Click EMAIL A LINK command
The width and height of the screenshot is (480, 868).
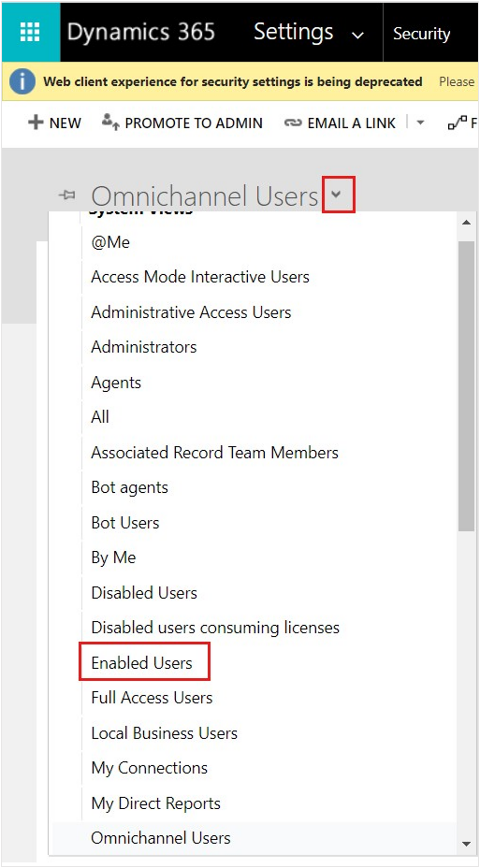(x=340, y=123)
